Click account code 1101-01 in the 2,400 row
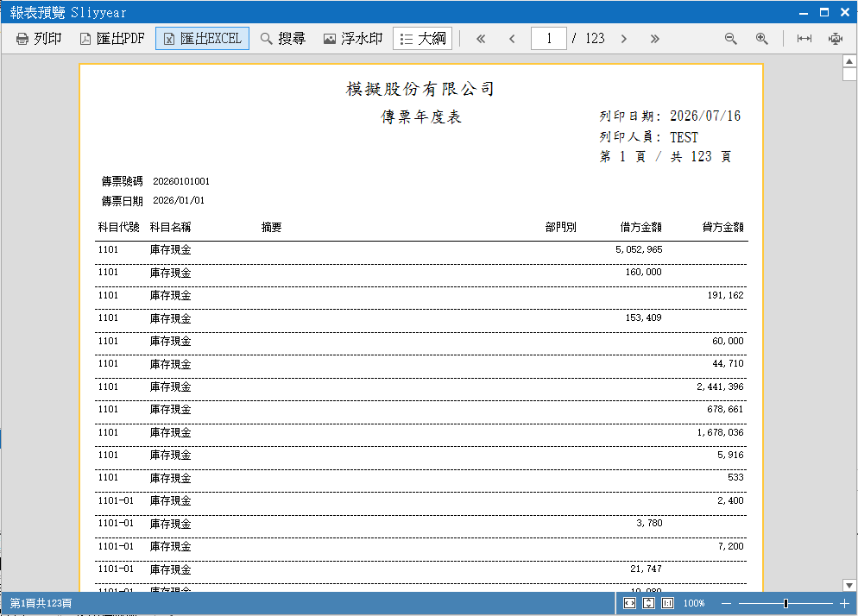 pos(116,500)
